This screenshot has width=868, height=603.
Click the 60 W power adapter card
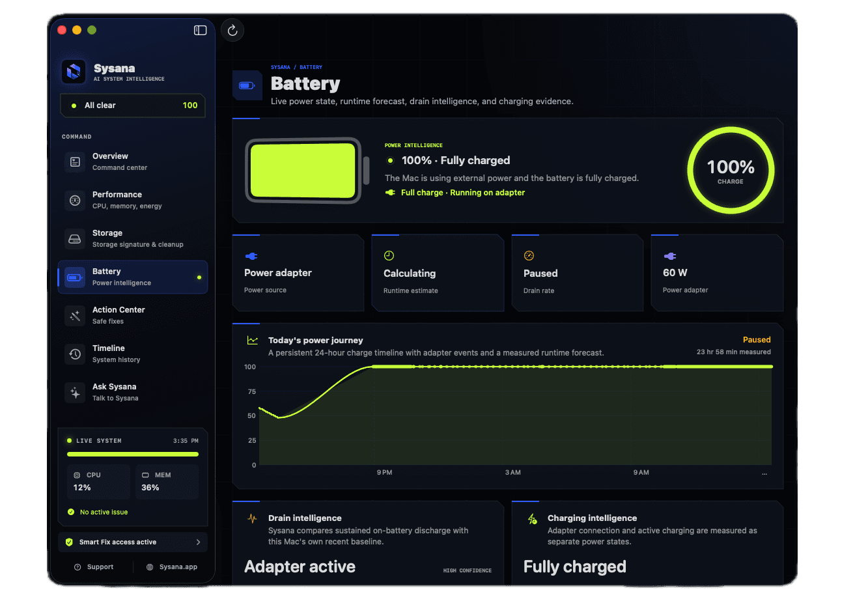(x=717, y=273)
